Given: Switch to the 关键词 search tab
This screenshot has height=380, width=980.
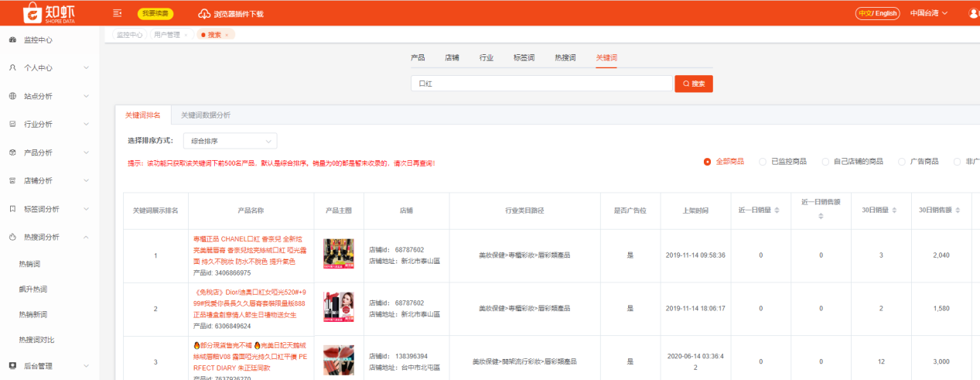Looking at the screenshot, I should (606, 58).
